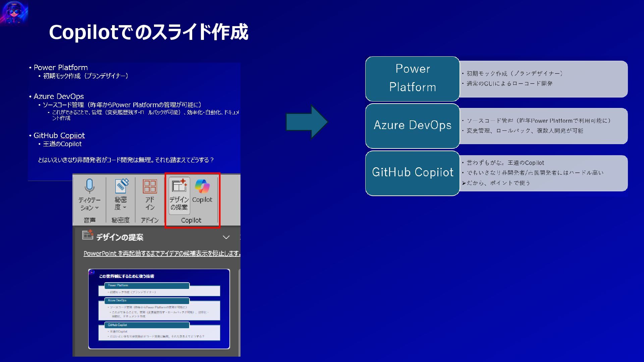This screenshot has height=362, width=644.
Task: Click the GitHub Copiiot bullet in the left text list
Action: coord(59,135)
